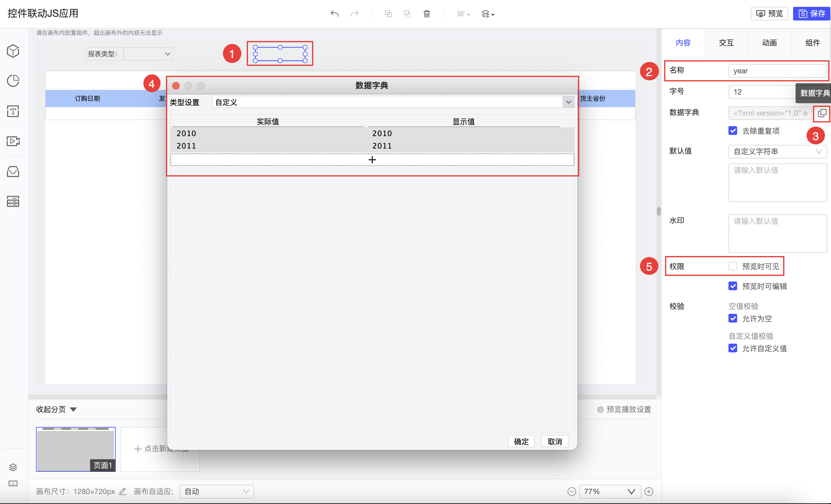Select the text box component icon
The width and height of the screenshot is (831, 504).
(x=13, y=111)
